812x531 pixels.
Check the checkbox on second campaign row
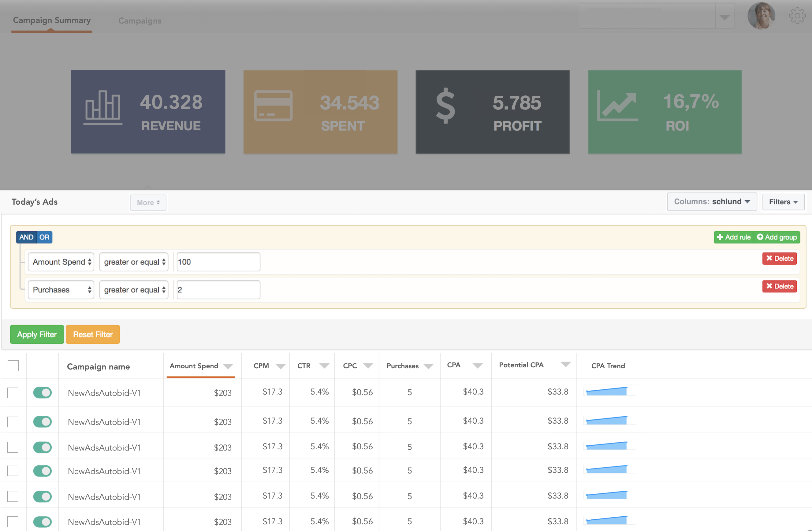13,421
